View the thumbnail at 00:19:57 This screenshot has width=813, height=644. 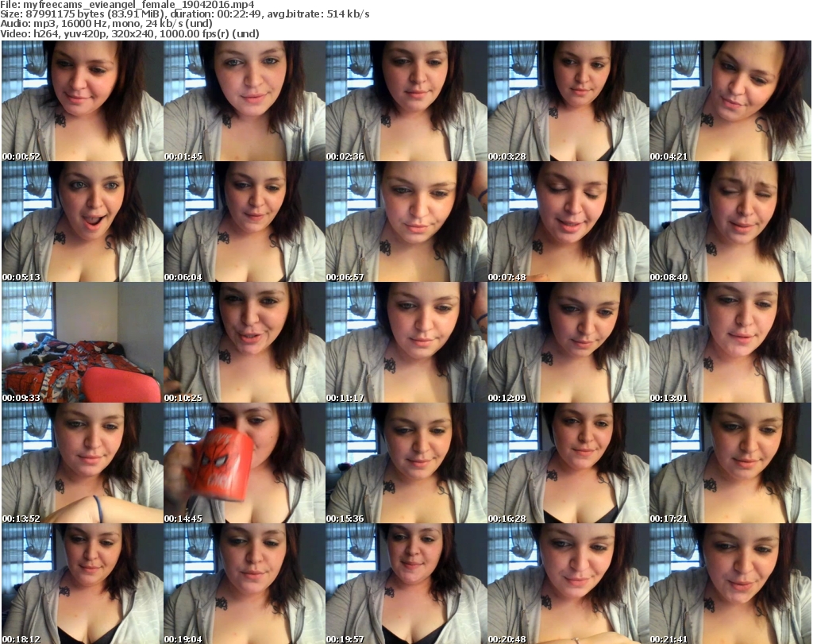point(406,584)
